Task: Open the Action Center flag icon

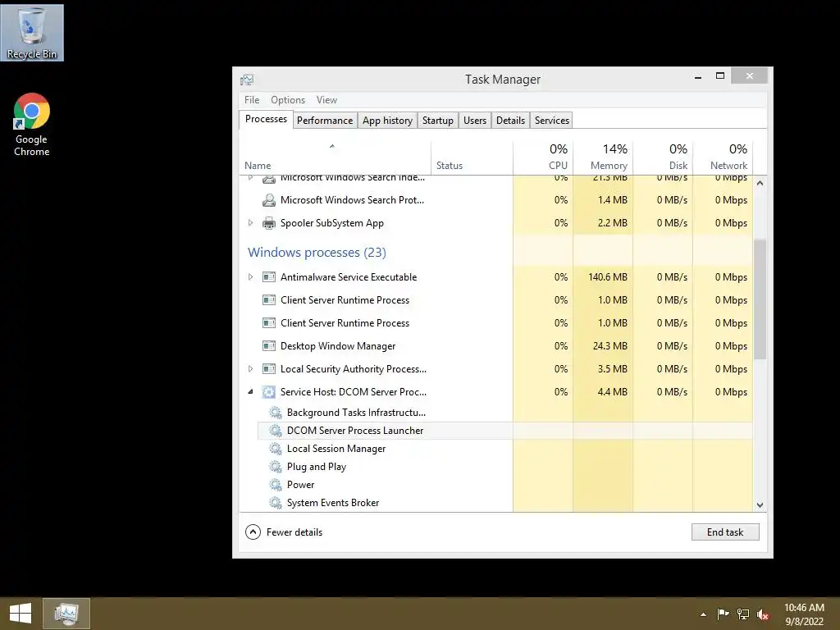Action: (x=723, y=614)
